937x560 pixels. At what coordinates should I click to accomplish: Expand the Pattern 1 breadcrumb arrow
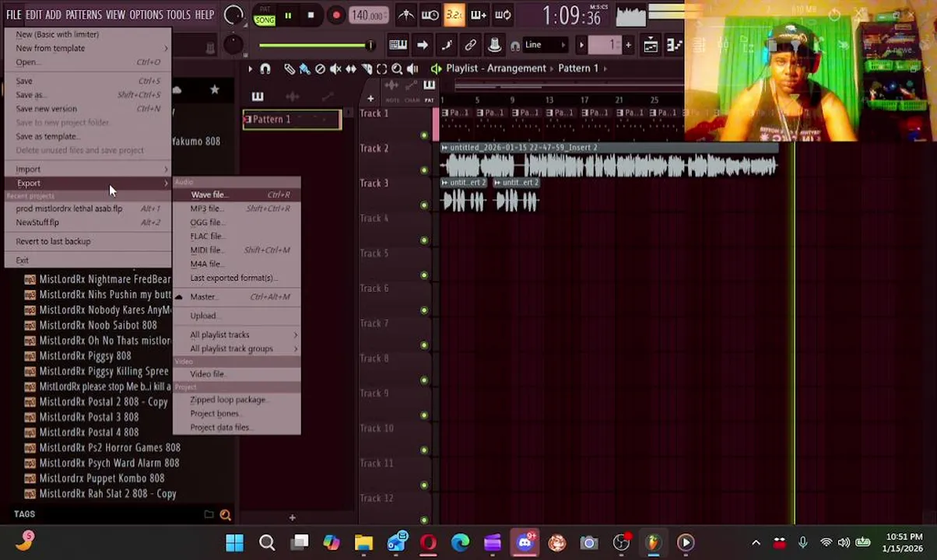605,68
